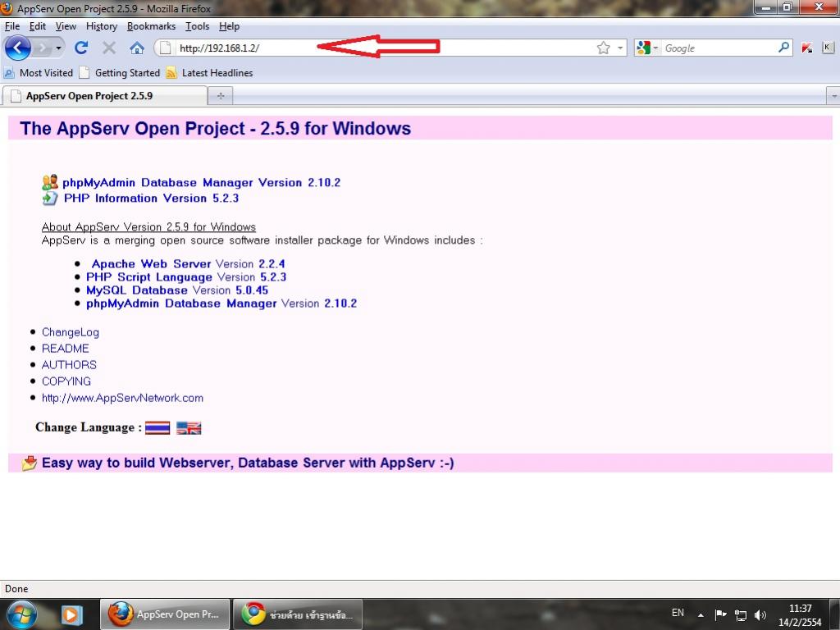This screenshot has width=840, height=630.
Task: Open the address bar history dropdown
Action: [x=620, y=48]
